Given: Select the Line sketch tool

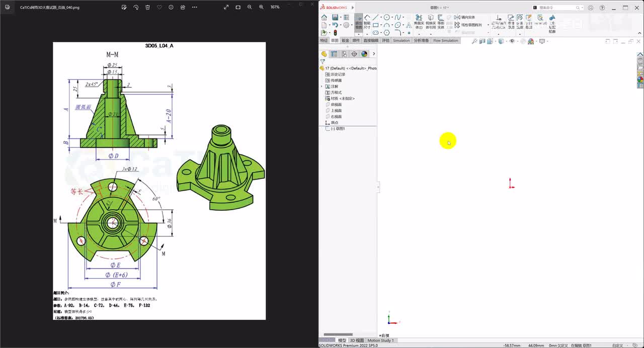Looking at the screenshot, I should [x=375, y=18].
